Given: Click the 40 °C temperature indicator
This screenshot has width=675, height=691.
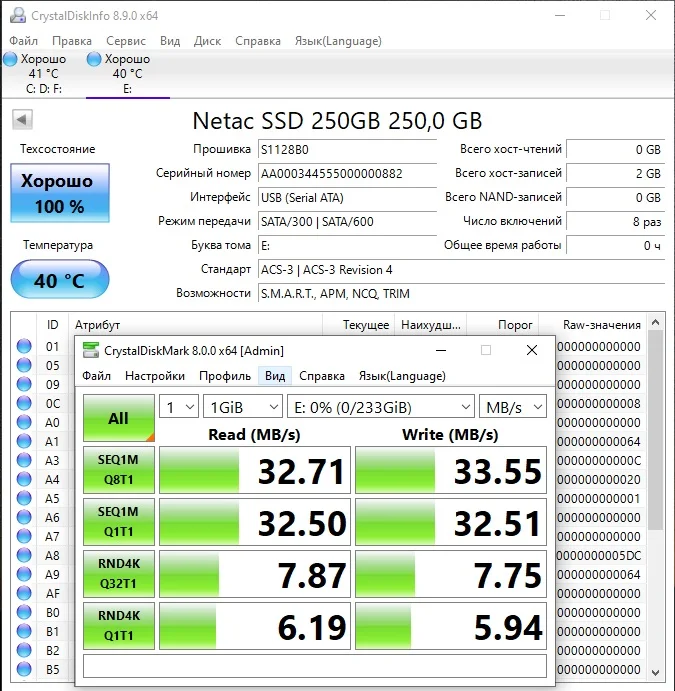Looking at the screenshot, I should tap(60, 279).
